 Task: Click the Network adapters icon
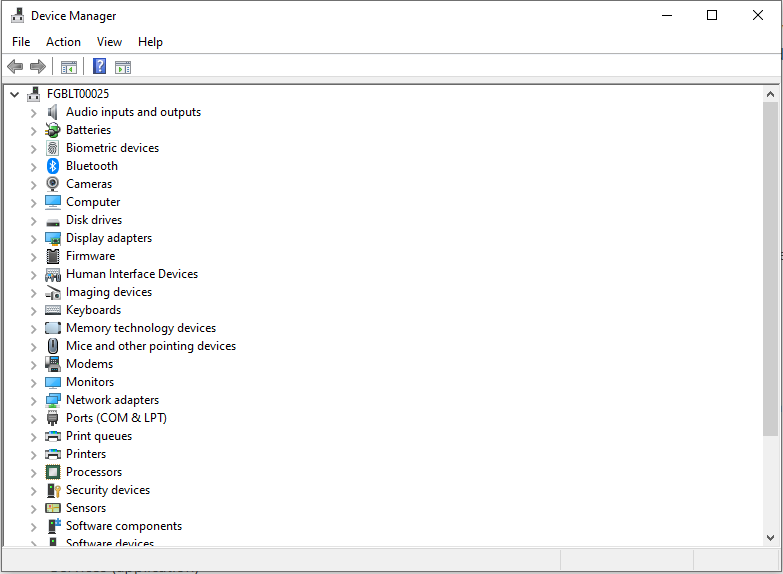pyautogui.click(x=52, y=400)
